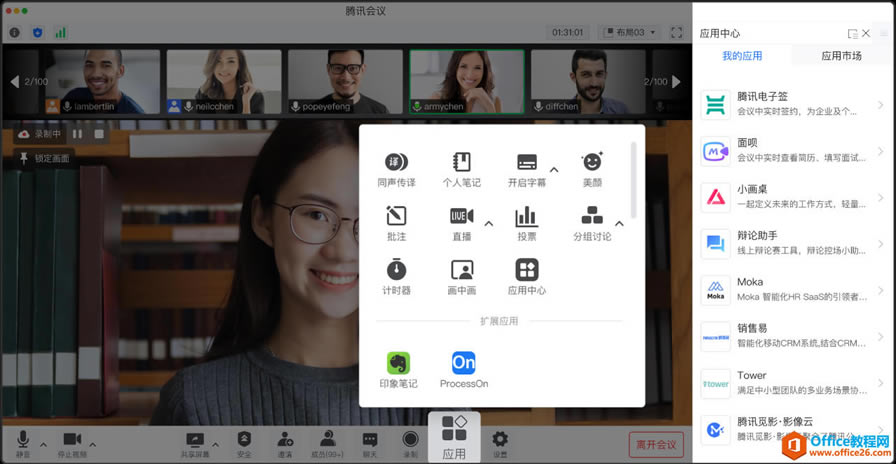Open the timer 计时器
This screenshot has width=896, height=464.
click(396, 277)
